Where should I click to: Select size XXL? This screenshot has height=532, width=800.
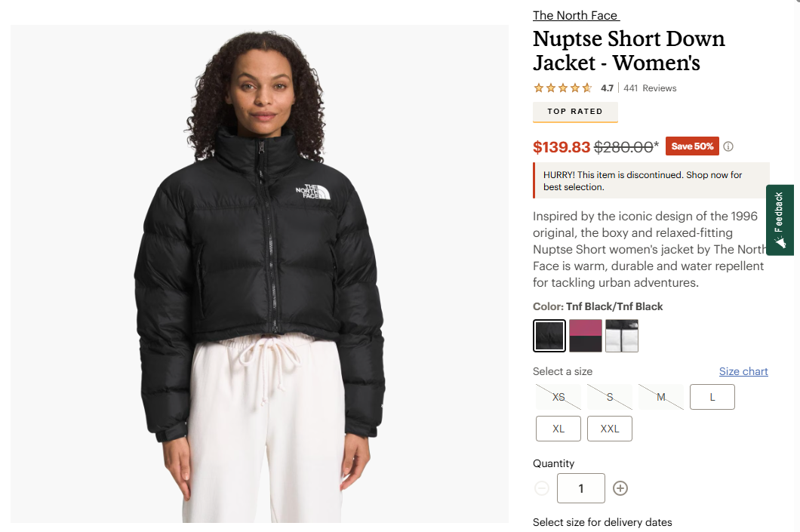coord(610,429)
